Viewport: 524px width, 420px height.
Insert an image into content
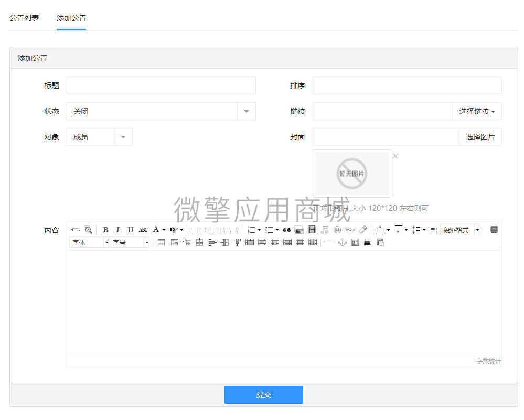(299, 230)
